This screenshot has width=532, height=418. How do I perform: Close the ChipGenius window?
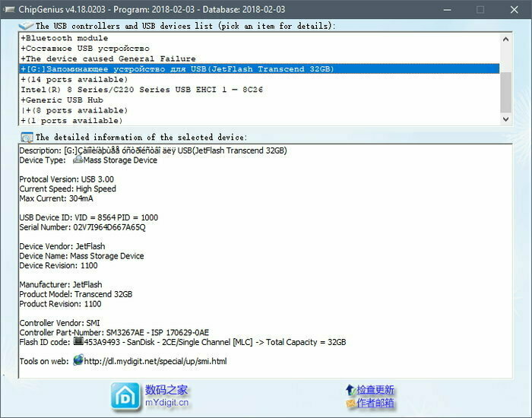pyautogui.click(x=514, y=9)
